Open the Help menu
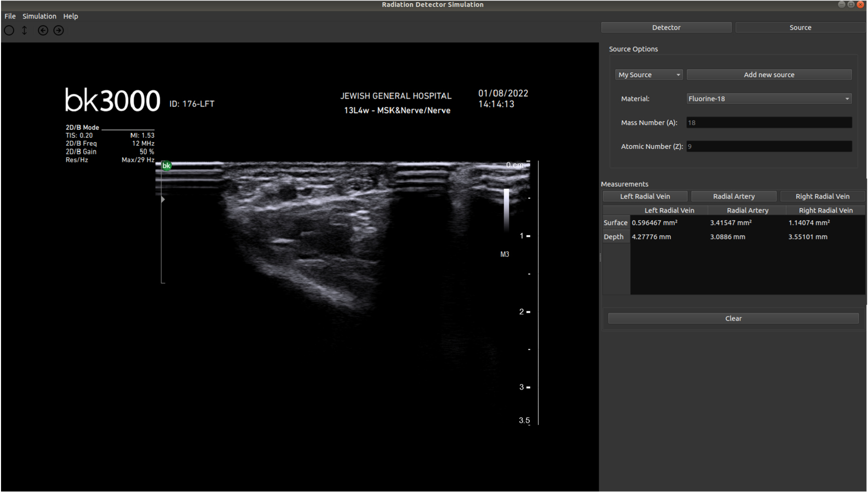The height and width of the screenshot is (492, 868). [x=71, y=16]
